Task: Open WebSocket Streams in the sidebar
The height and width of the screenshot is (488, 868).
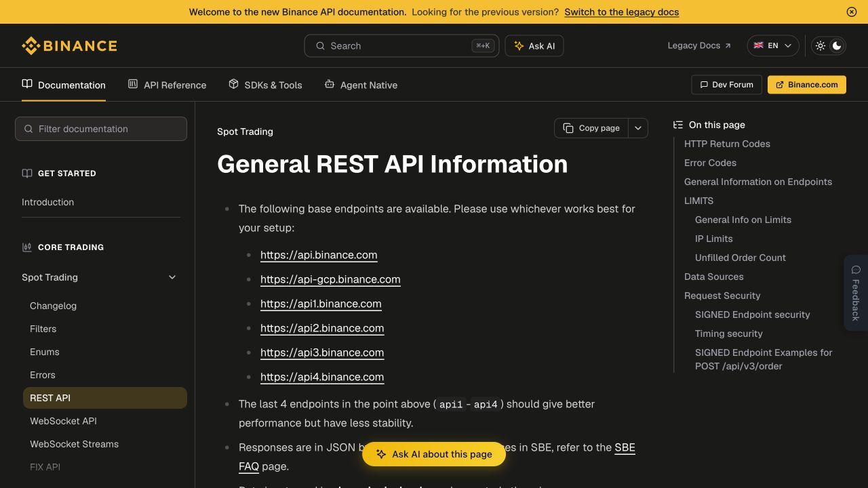Action: pos(74,444)
